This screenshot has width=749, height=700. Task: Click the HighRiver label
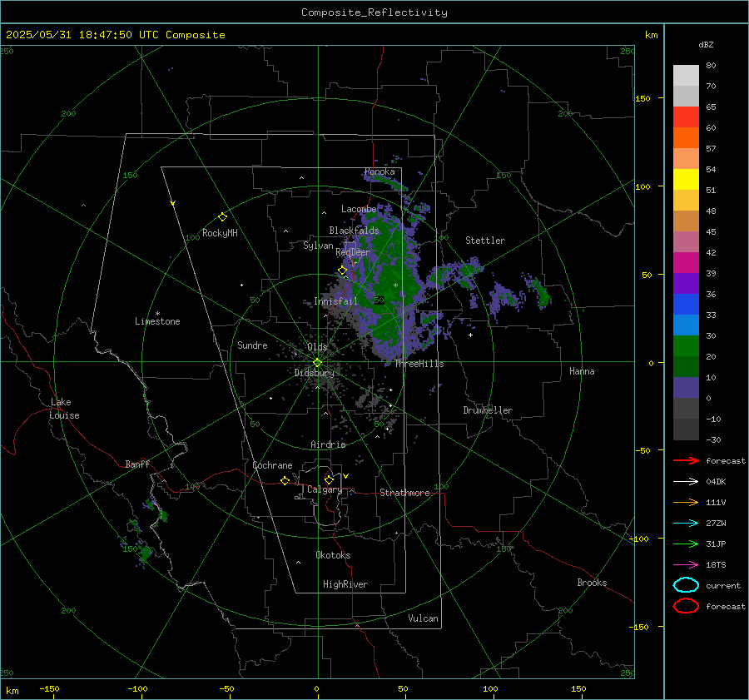pyautogui.click(x=345, y=584)
